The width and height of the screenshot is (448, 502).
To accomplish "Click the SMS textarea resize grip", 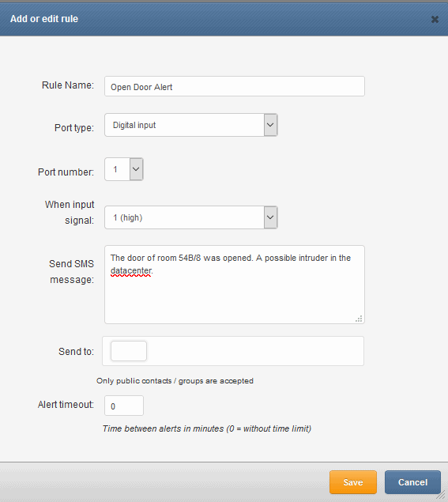I will [359, 319].
